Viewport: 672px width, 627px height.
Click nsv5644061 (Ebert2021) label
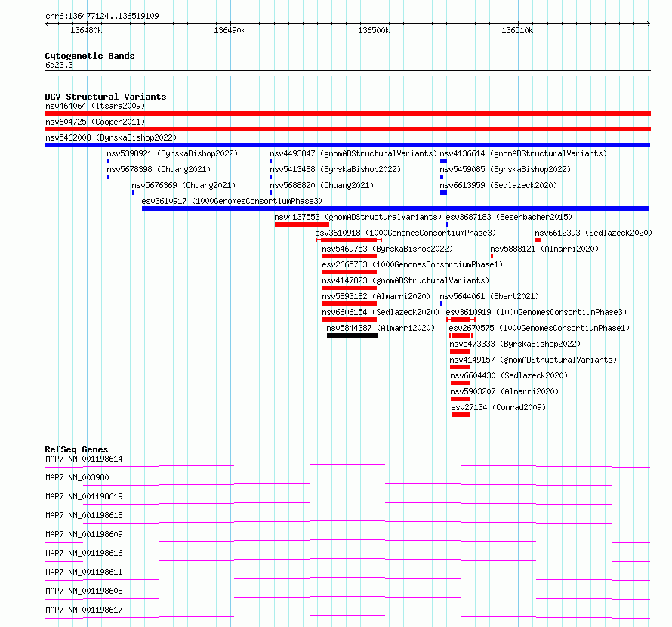pyautogui.click(x=489, y=296)
